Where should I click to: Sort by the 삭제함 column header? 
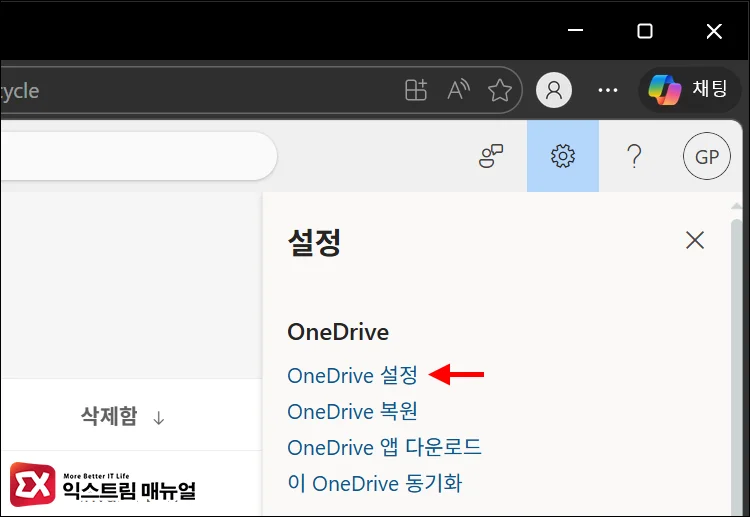pos(122,416)
